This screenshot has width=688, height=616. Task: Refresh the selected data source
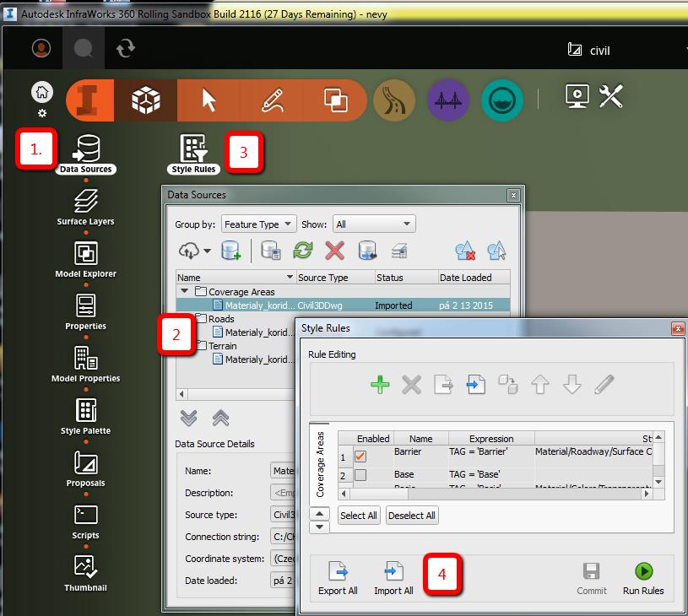[303, 251]
